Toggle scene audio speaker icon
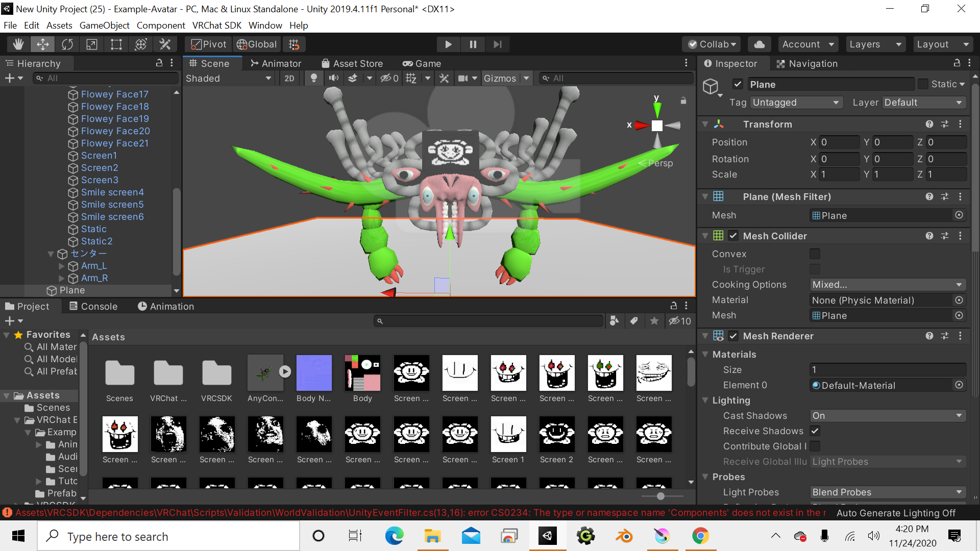Screen dimensions: 980x551 (x=334, y=78)
